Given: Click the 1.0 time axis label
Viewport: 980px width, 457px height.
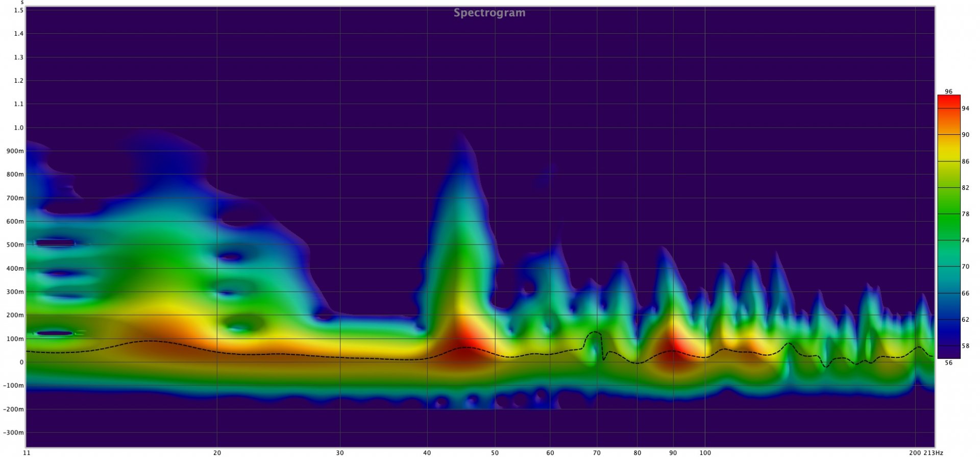Looking at the screenshot, I should (x=19, y=128).
